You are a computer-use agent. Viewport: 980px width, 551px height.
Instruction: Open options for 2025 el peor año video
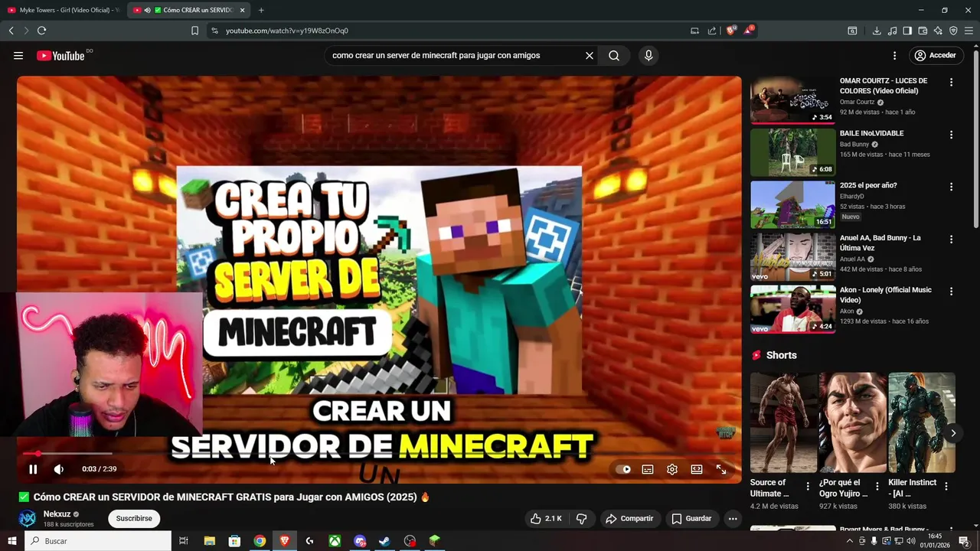(952, 187)
